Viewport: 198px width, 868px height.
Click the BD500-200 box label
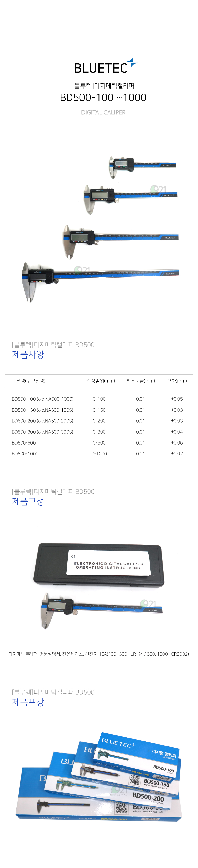(148, 797)
